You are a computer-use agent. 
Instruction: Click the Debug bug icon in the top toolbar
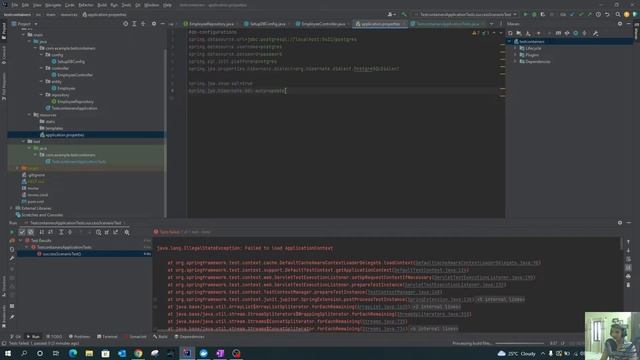pyautogui.click(x=534, y=14)
